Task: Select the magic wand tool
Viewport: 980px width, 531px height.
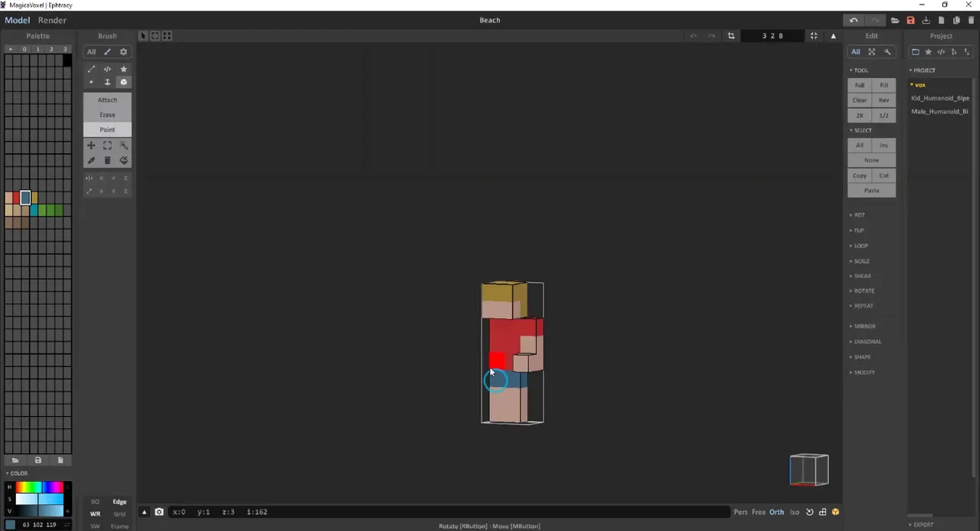Action: pos(123,146)
